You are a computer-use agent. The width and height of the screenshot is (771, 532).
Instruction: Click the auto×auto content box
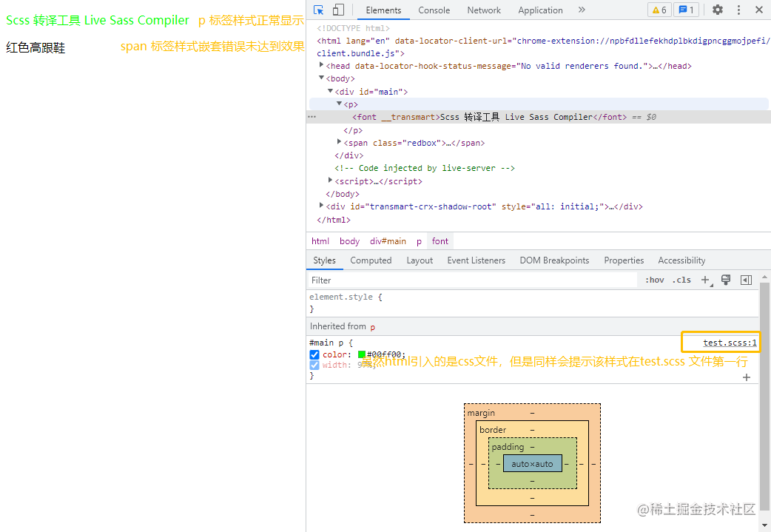coord(533,464)
